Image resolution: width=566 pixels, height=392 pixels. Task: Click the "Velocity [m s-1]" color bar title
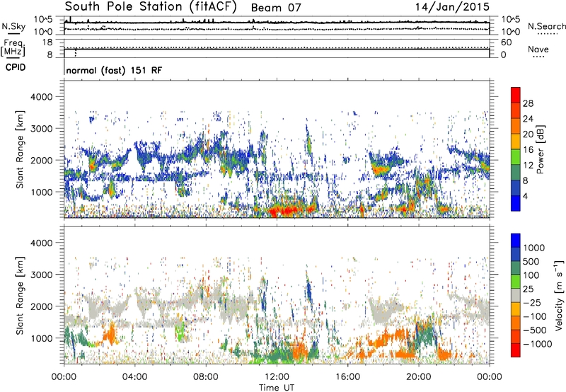[x=559, y=295]
